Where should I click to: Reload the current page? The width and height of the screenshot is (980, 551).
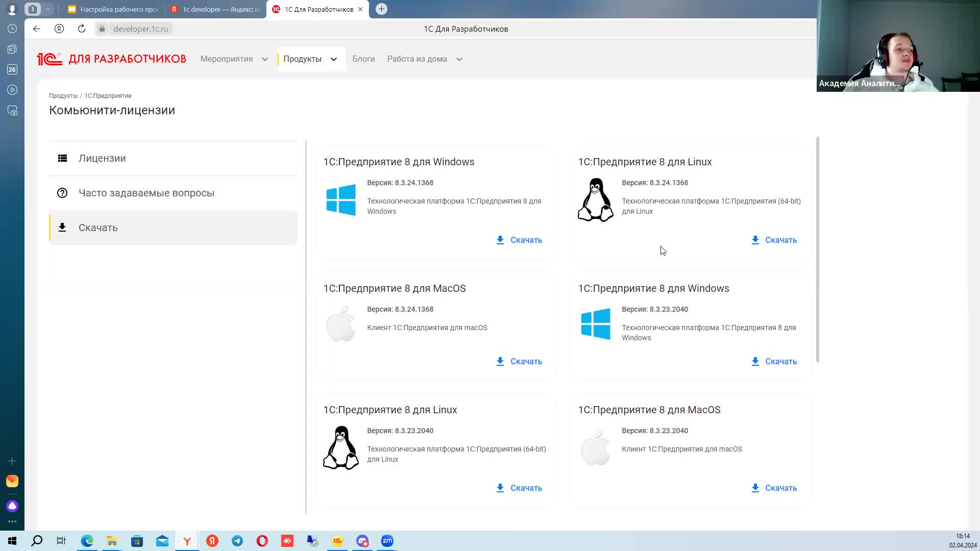pyautogui.click(x=82, y=29)
